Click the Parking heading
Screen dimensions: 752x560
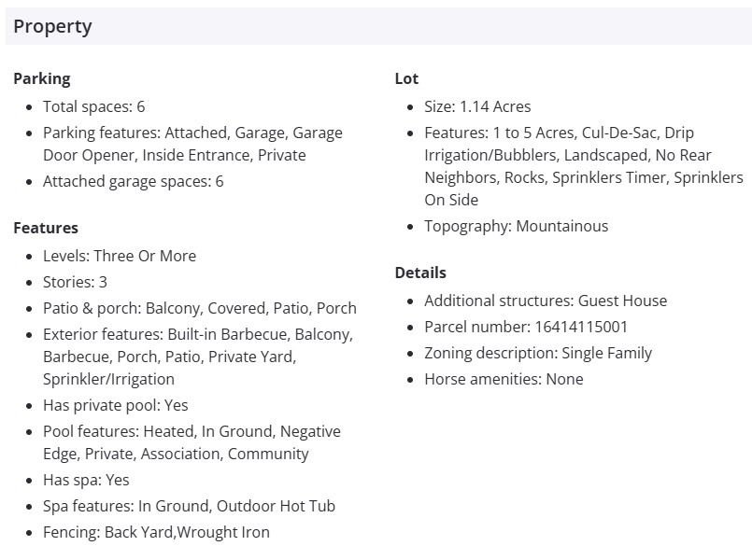point(42,78)
